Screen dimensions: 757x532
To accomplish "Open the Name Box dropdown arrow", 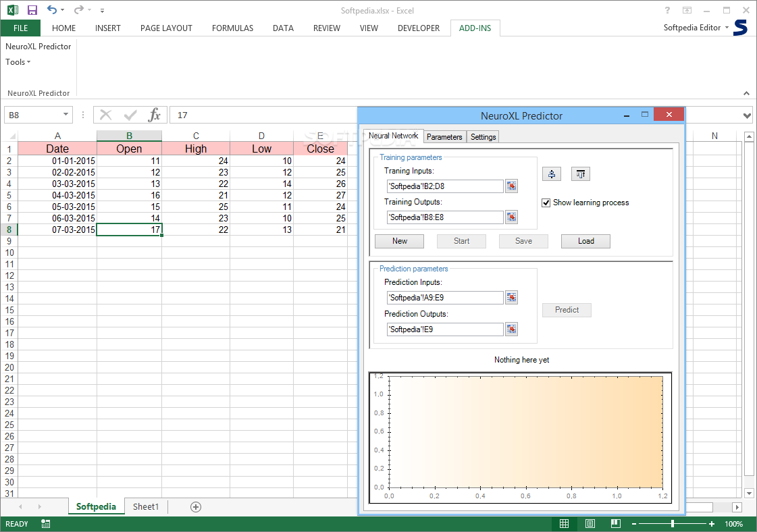I will 66,115.
